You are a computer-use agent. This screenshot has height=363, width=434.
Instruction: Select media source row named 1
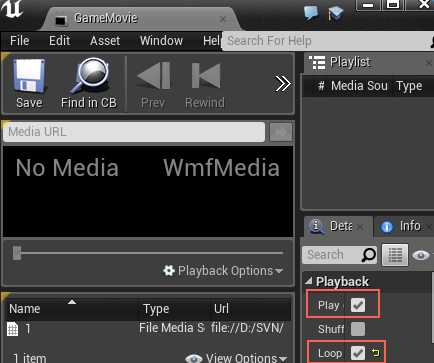click(x=147, y=328)
